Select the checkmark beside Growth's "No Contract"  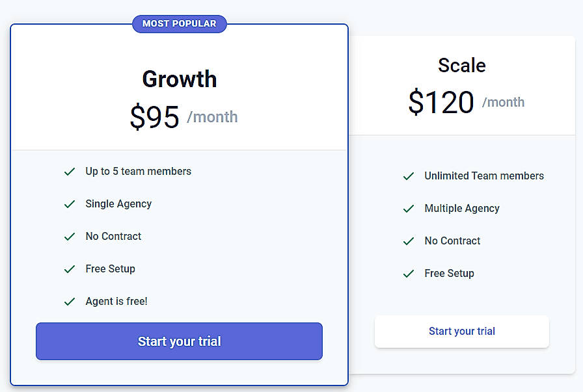point(70,237)
